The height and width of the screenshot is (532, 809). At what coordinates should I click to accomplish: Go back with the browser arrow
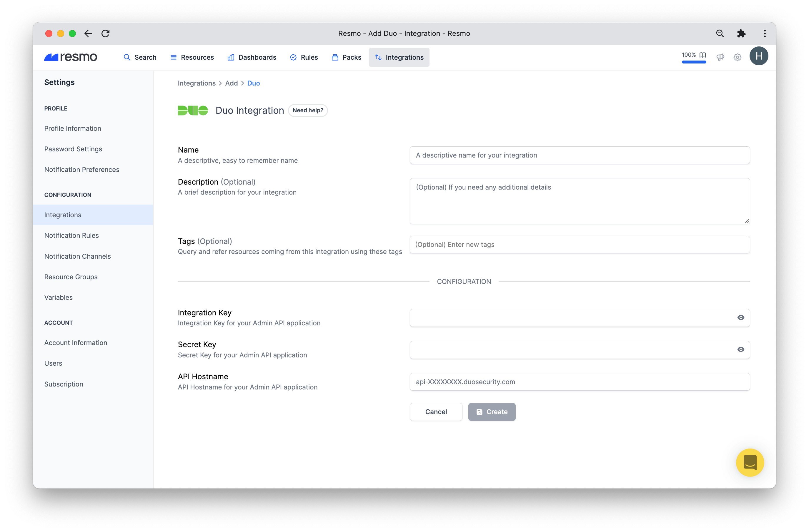[x=88, y=33]
